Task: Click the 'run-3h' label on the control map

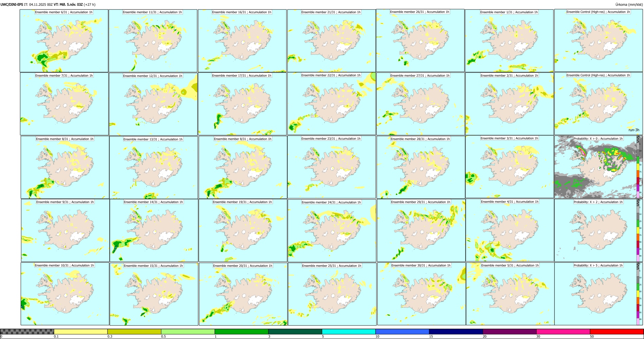Action: click(x=634, y=130)
